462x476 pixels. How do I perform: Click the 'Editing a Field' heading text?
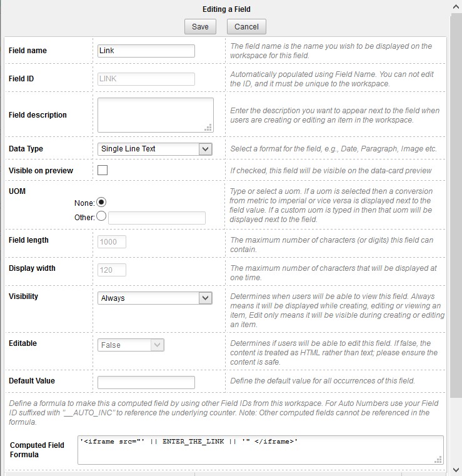226,9
